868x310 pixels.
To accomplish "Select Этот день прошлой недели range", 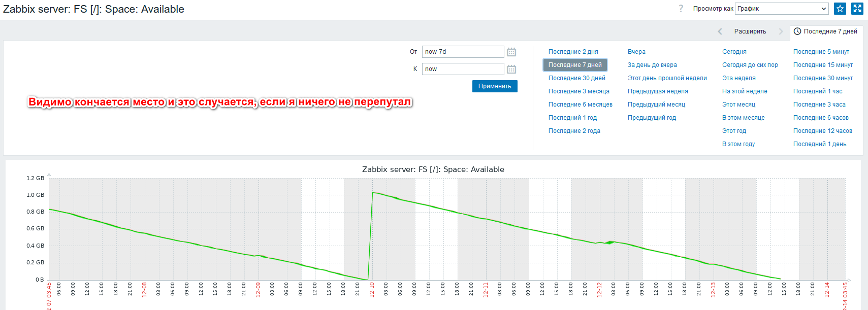I will (x=667, y=78).
